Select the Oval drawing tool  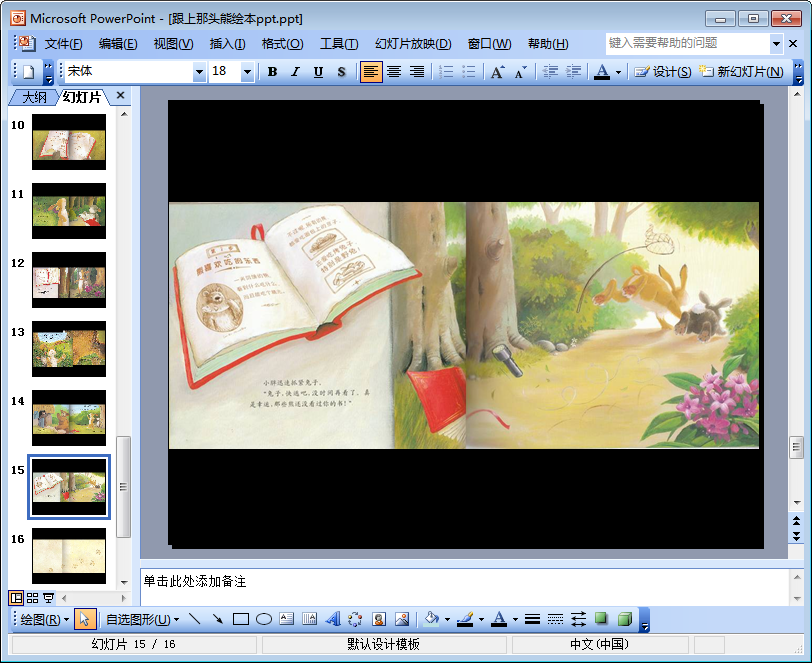point(264,619)
